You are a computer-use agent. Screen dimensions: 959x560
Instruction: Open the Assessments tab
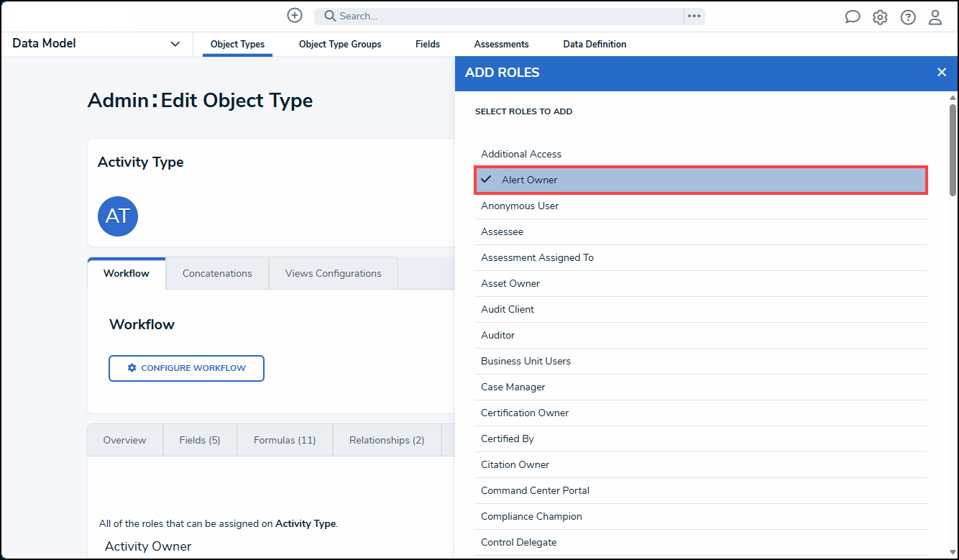(501, 45)
